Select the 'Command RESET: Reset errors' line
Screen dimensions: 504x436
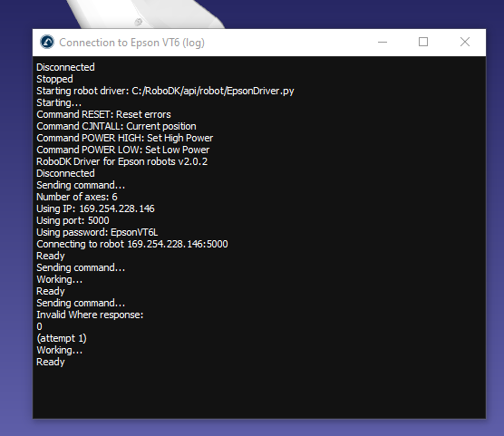(x=103, y=114)
